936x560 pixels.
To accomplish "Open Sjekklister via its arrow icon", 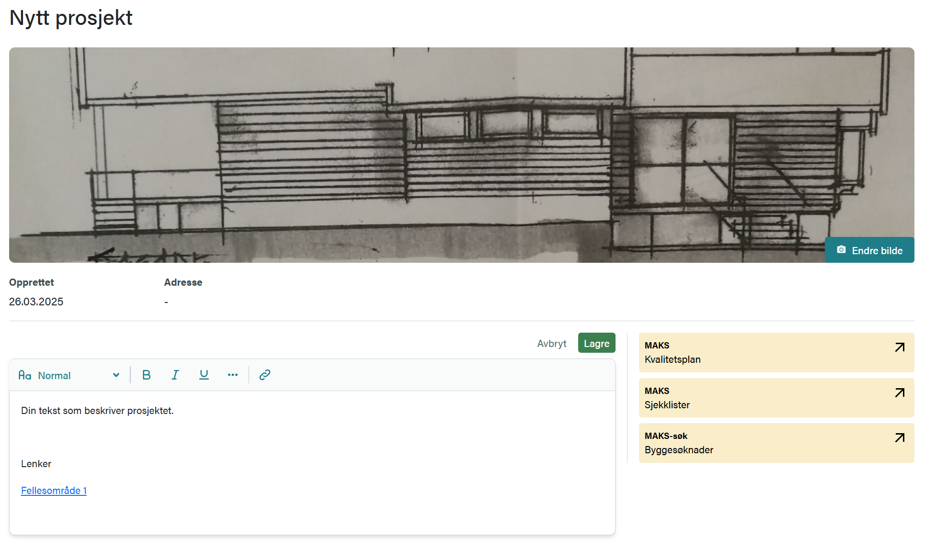I will click(900, 393).
